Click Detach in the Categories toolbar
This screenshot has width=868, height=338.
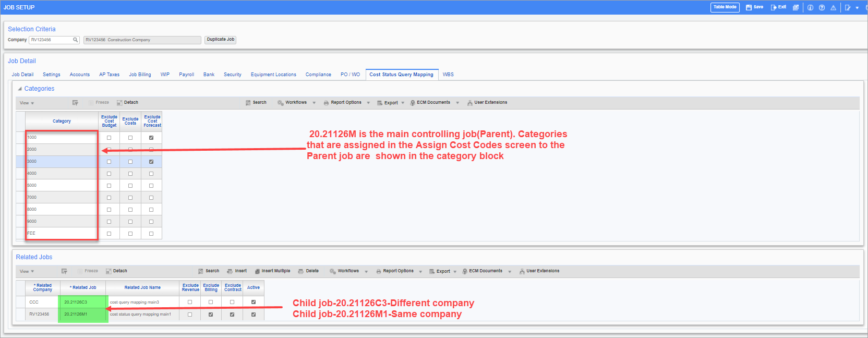coord(128,103)
